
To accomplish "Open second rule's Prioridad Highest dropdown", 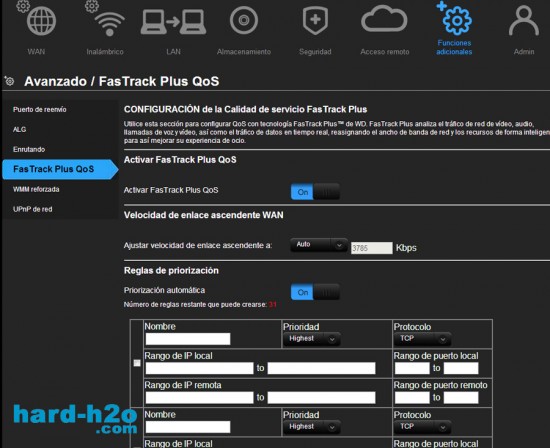I will [311, 427].
